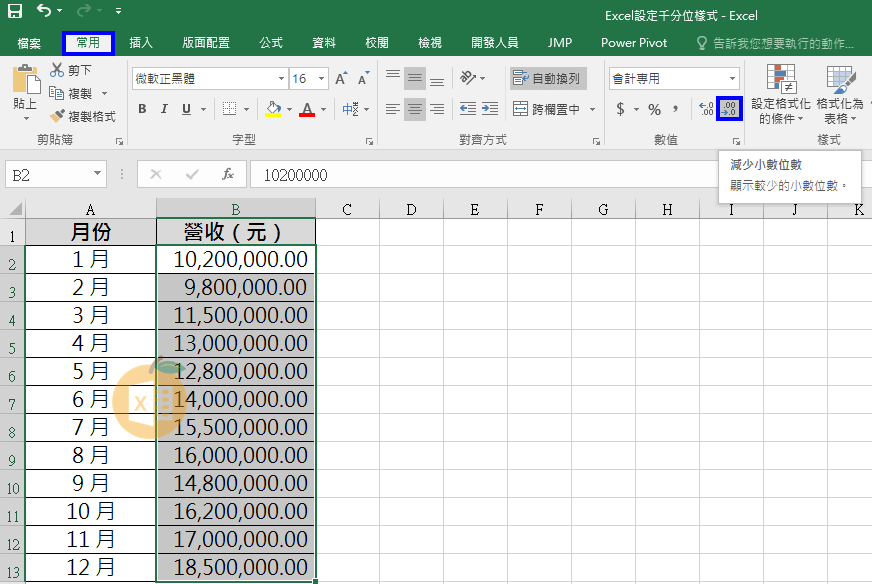
Task: Click the Increase Font Size icon
Action: click(341, 78)
